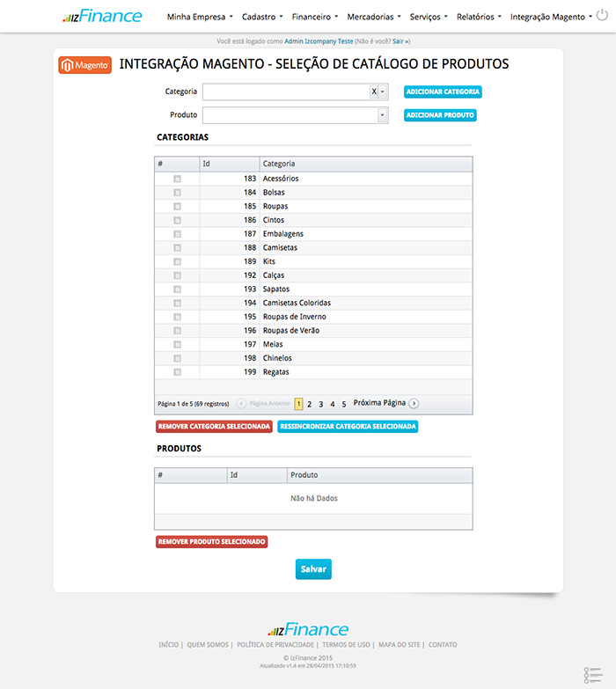Click the 'Não há Dados' text
Screen dimensions: 616x689
(313, 498)
